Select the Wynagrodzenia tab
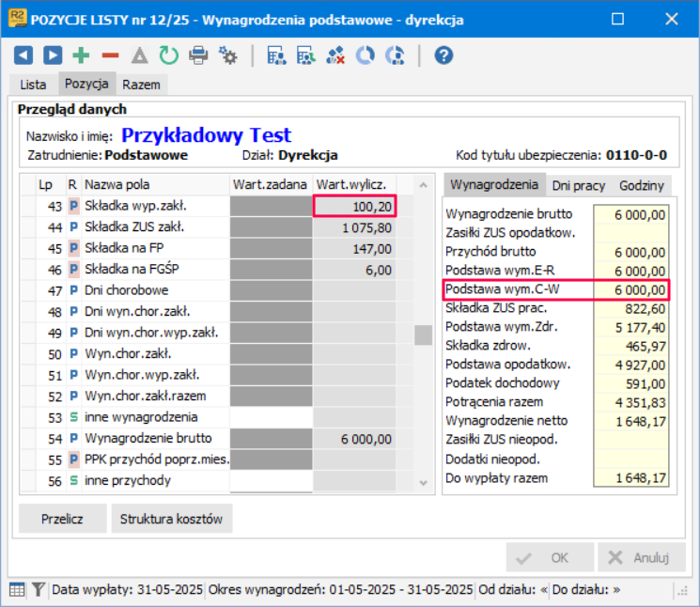700x607 pixels. click(x=494, y=184)
